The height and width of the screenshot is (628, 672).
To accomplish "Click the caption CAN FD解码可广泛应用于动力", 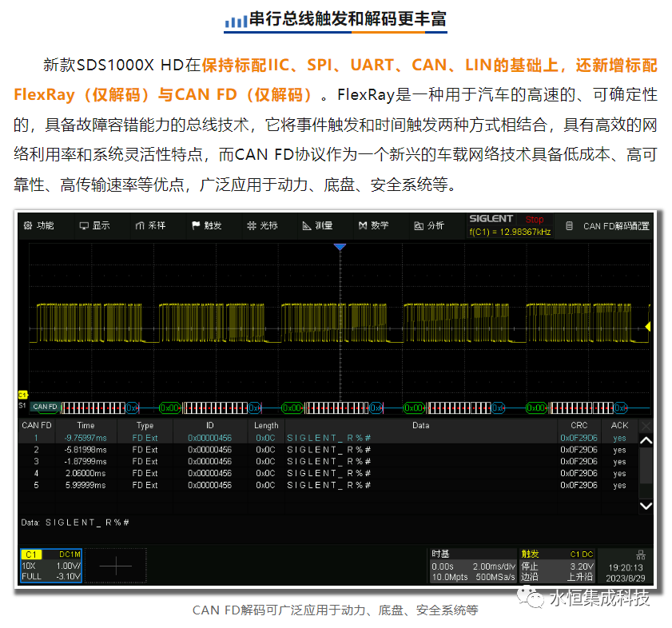I will [x=335, y=610].
